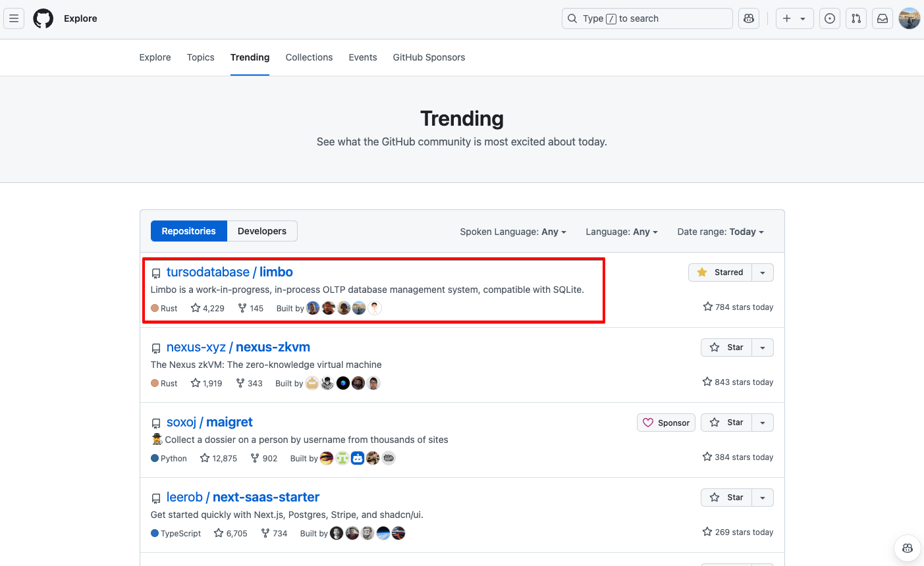
Task: Click the '843 stars today' text
Action: [744, 382]
